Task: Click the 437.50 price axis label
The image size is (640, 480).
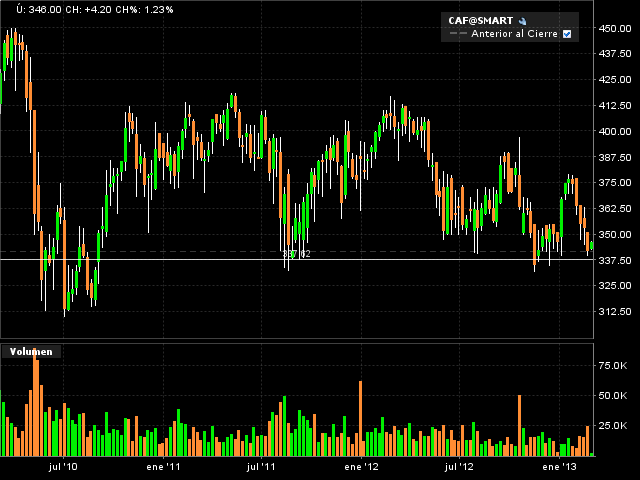Action: (x=615, y=54)
